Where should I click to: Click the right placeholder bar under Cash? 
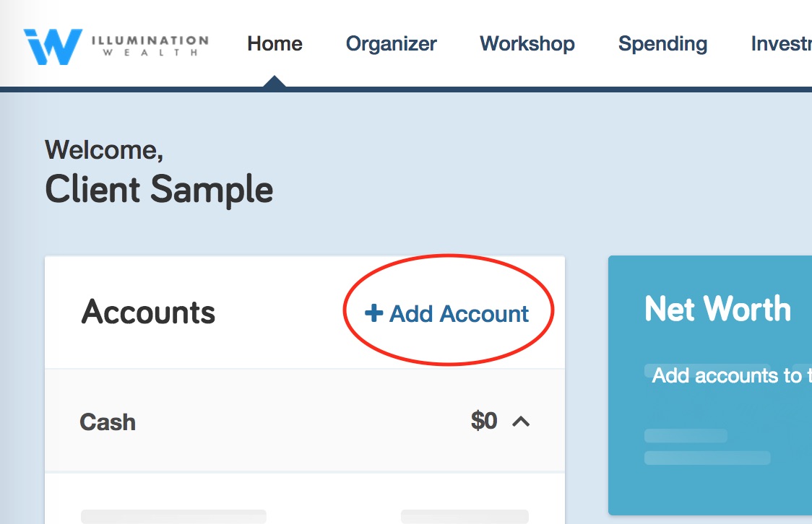tap(465, 516)
